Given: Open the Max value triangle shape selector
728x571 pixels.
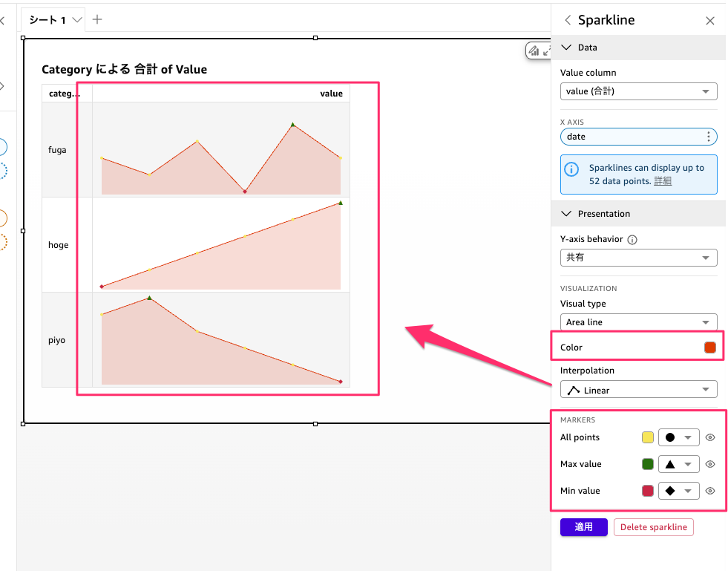Looking at the screenshot, I should tap(679, 464).
